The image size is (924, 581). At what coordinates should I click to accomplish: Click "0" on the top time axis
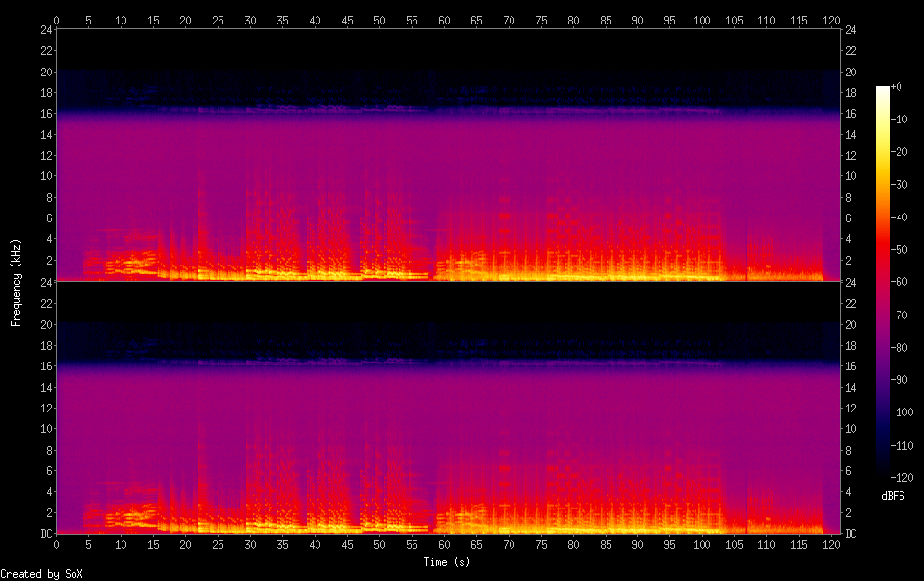tap(56, 20)
